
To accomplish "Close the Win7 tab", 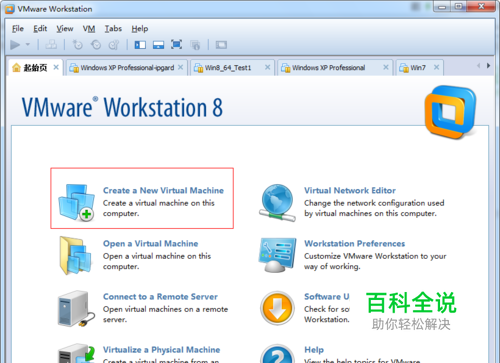I will (x=436, y=67).
